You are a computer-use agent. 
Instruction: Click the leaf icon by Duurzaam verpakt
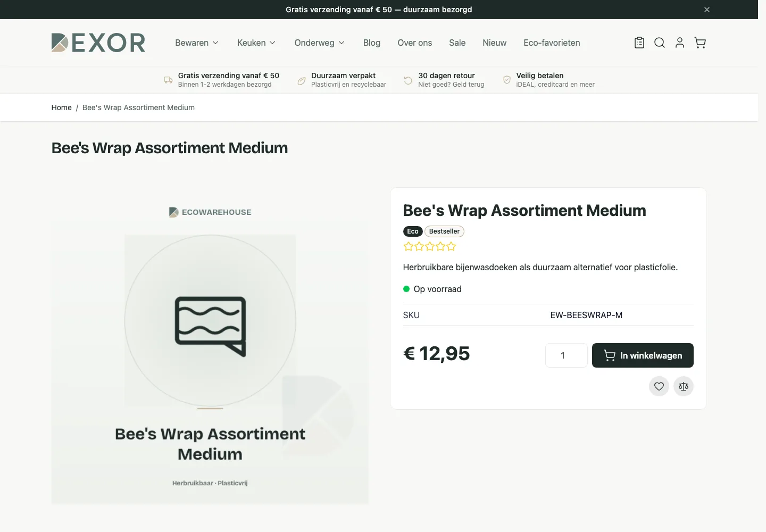(x=302, y=81)
